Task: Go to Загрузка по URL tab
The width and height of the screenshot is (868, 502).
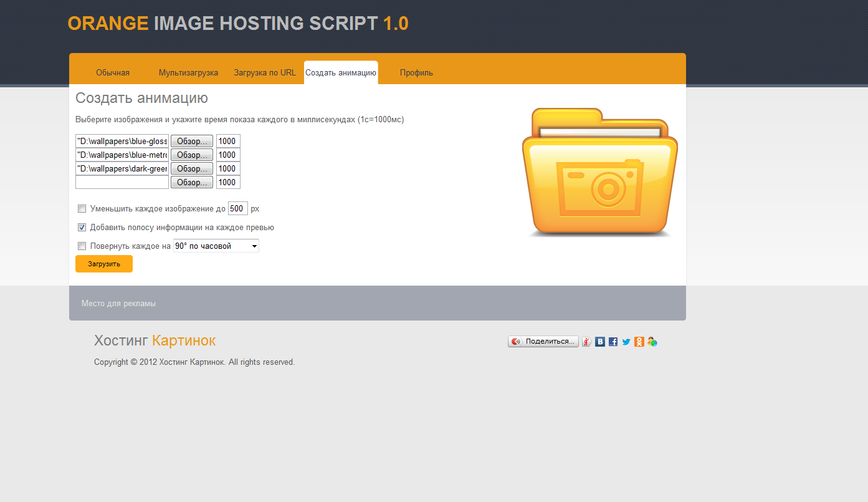Action: pos(265,73)
